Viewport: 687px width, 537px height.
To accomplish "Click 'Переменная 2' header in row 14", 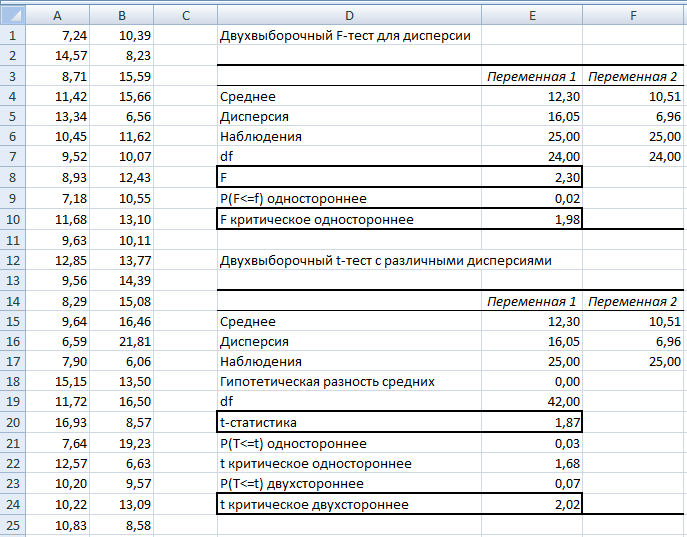I will click(x=632, y=301).
